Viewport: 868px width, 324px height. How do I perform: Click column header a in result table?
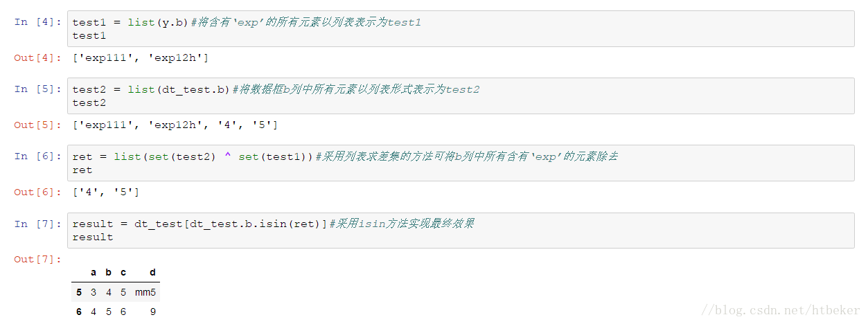(x=94, y=272)
